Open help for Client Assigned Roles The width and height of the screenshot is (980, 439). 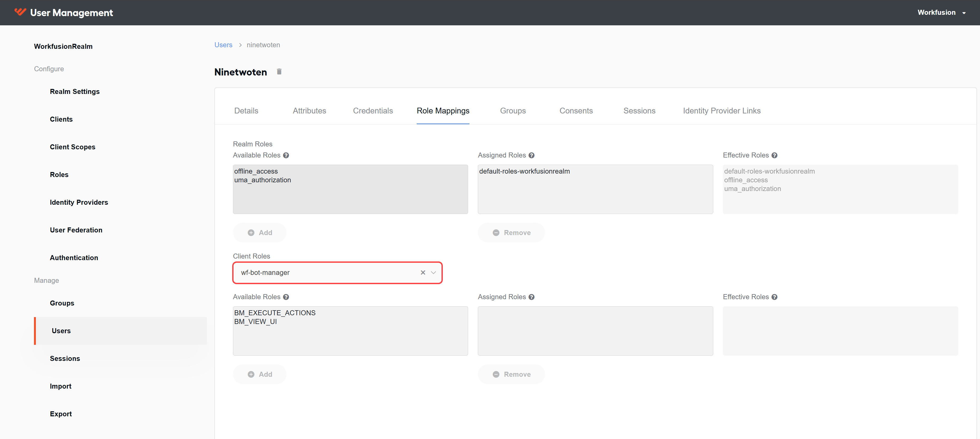531,297
